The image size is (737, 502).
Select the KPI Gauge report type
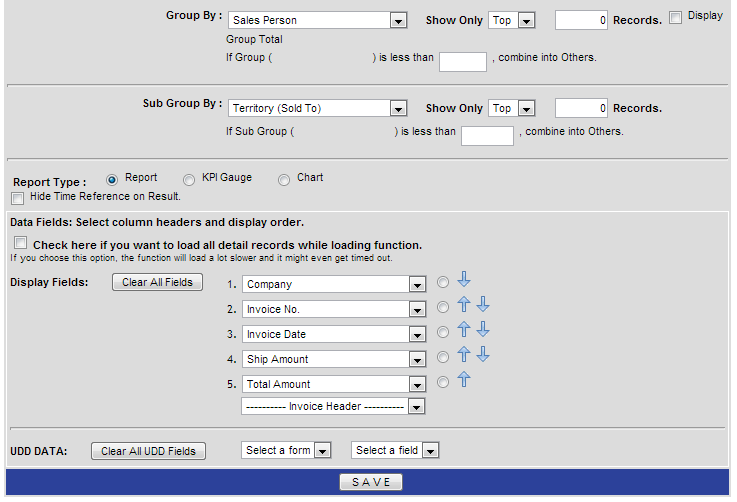coord(189,179)
